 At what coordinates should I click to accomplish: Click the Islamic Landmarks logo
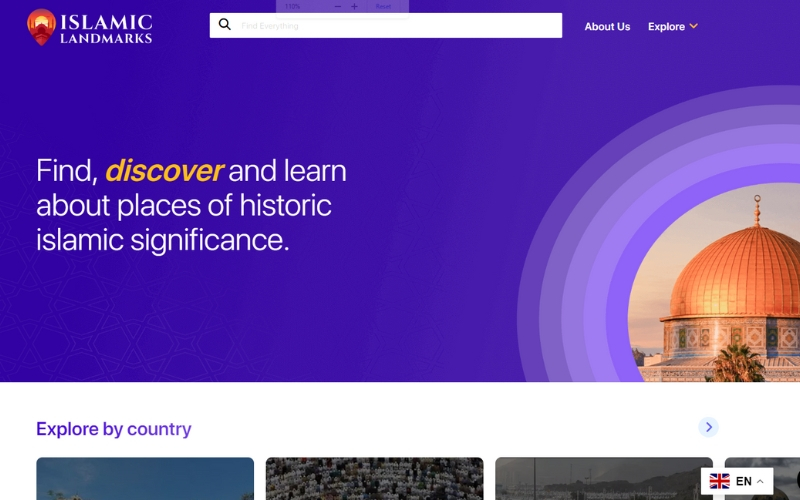(89, 27)
